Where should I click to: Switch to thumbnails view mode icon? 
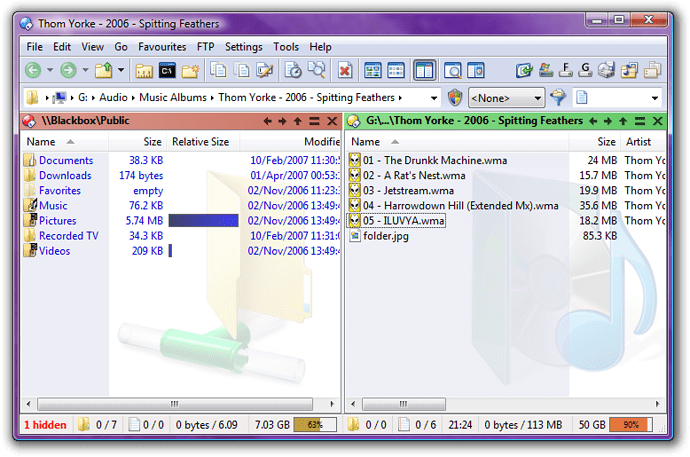pyautogui.click(x=373, y=70)
